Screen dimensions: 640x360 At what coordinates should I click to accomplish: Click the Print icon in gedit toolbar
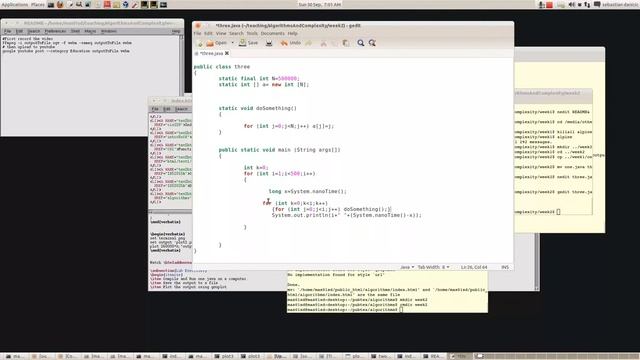pos(269,43)
